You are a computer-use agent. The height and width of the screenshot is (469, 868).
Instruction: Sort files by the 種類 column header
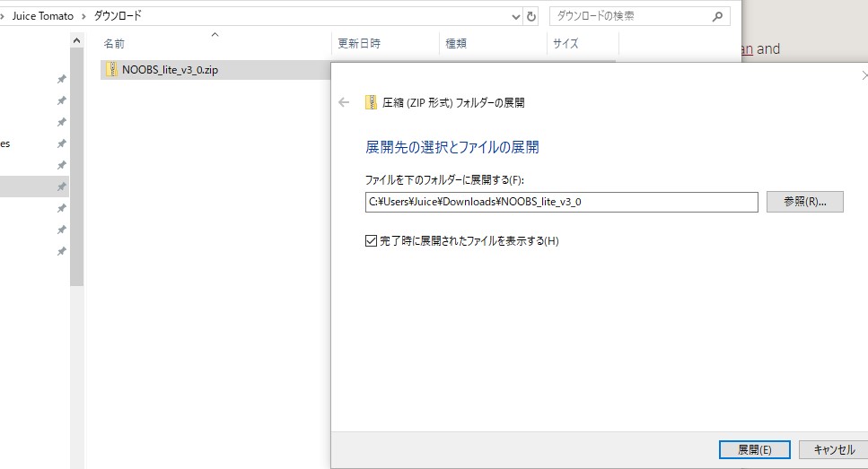[x=456, y=44]
